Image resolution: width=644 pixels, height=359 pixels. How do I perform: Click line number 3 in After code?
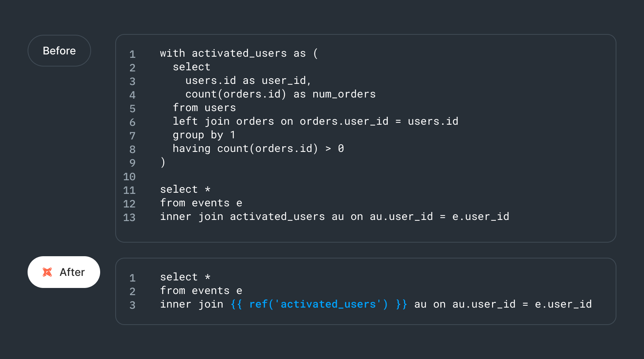(132, 305)
